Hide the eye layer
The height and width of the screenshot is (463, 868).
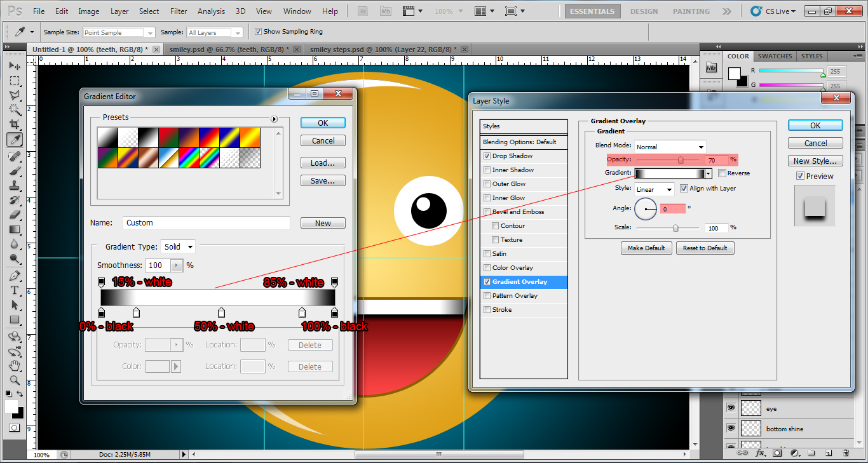[x=731, y=408]
